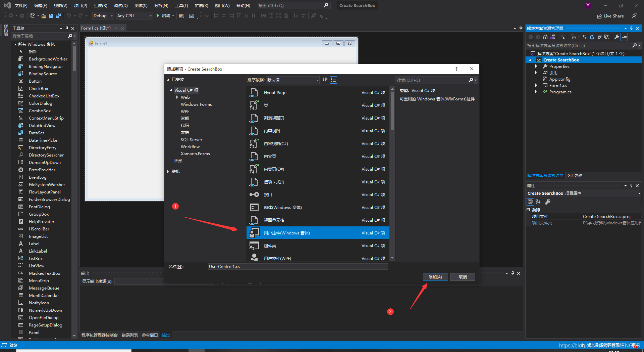This screenshot has height=352, width=644.
Task: Click the New Project toolbar icon
Action: (x=32, y=16)
